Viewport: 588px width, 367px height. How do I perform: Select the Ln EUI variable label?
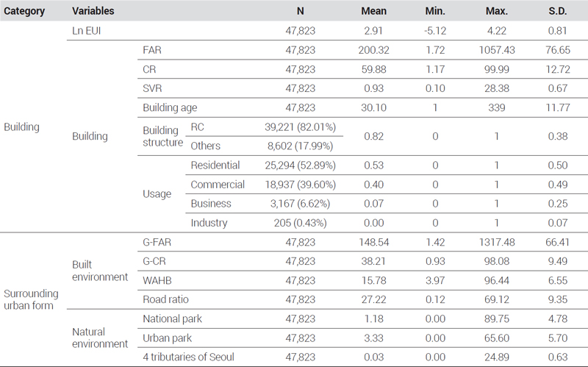click(87, 31)
